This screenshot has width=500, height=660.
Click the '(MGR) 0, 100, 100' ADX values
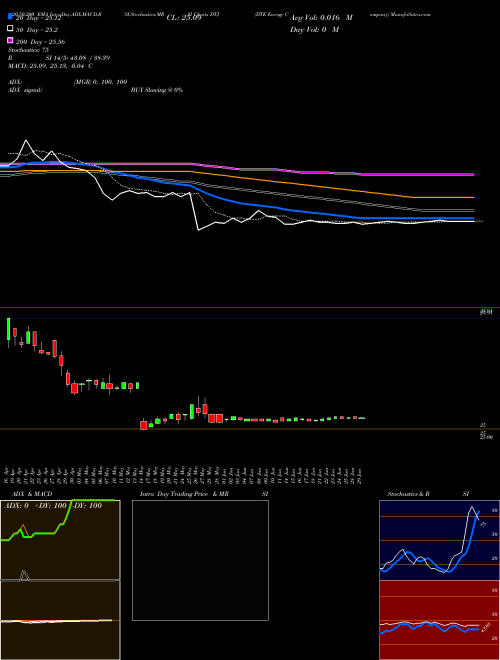(100, 82)
